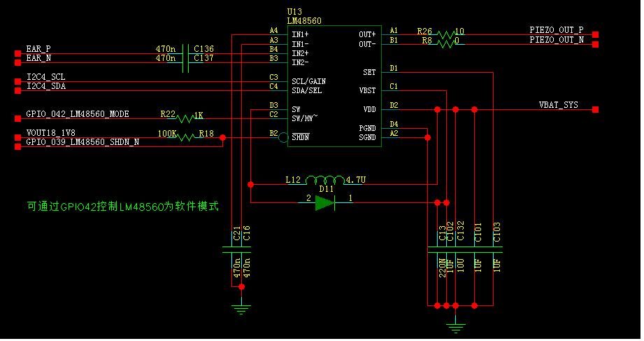Select the L12 inductor designator
Image resolution: width=644 pixels, height=341 pixels.
point(293,180)
